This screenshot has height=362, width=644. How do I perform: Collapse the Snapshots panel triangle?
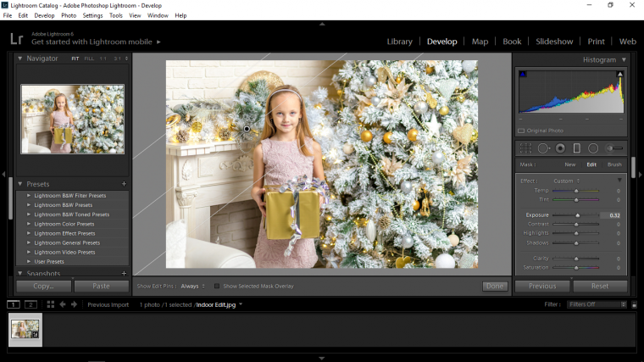(x=19, y=273)
